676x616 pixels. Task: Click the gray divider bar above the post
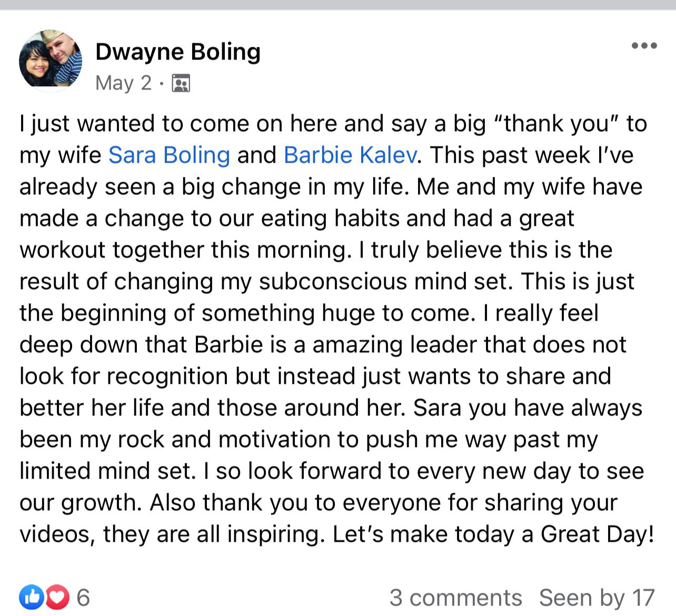tap(338, 5)
